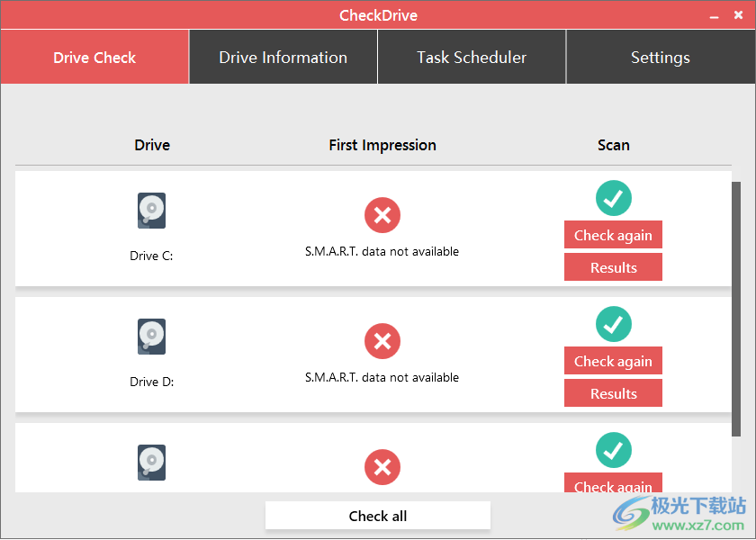
Task: Check Drive C: again
Action: [x=613, y=235]
